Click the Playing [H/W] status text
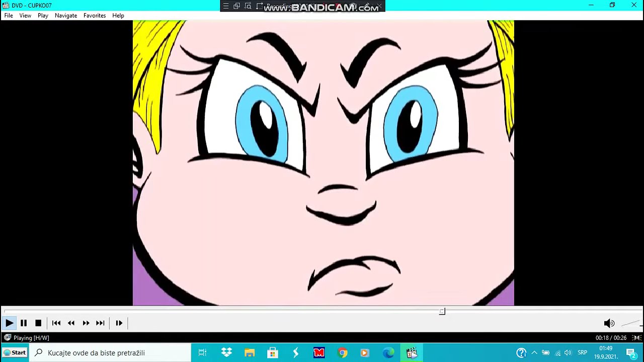The width and height of the screenshot is (644, 362). click(31, 338)
